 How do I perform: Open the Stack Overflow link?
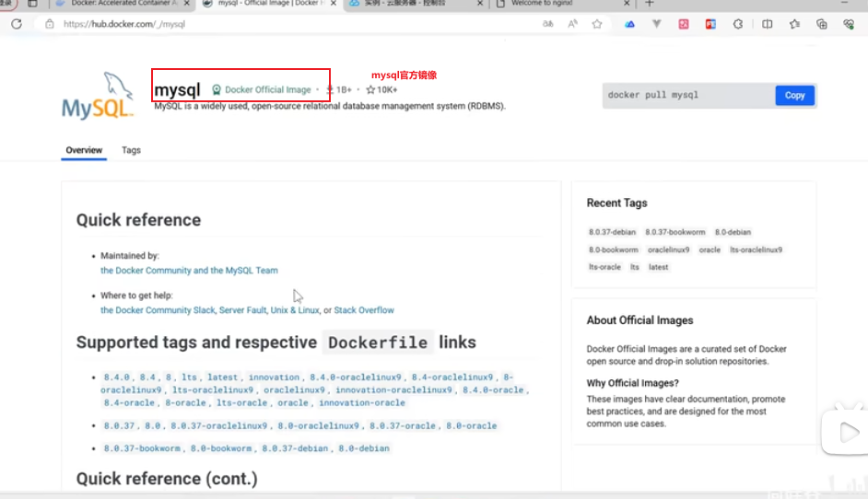[x=364, y=310]
